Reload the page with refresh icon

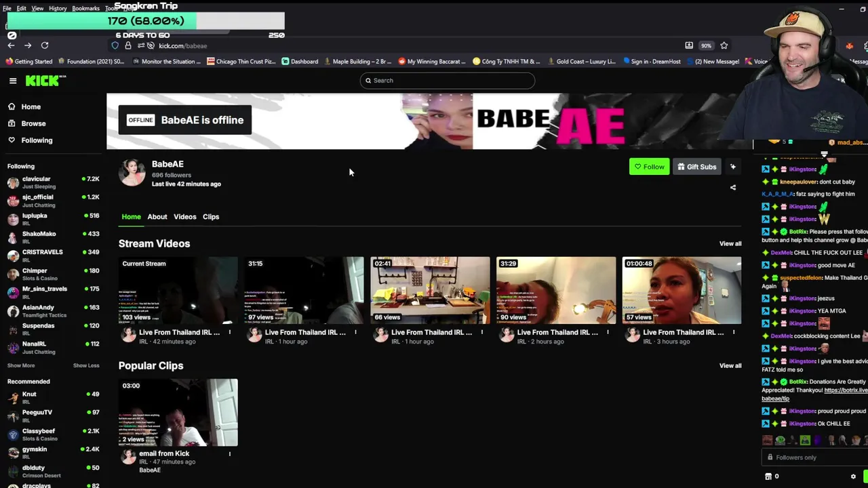(45, 45)
